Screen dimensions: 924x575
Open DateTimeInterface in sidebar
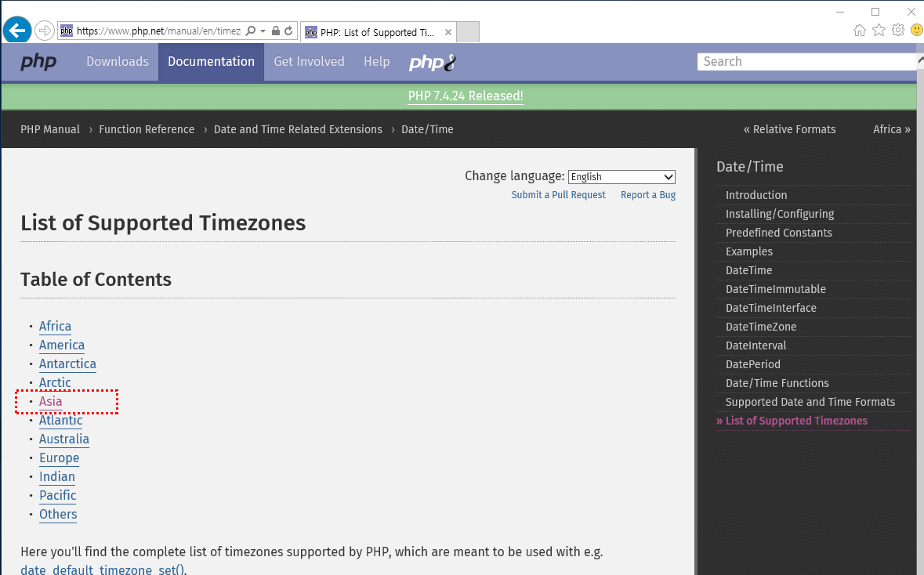pyautogui.click(x=771, y=308)
